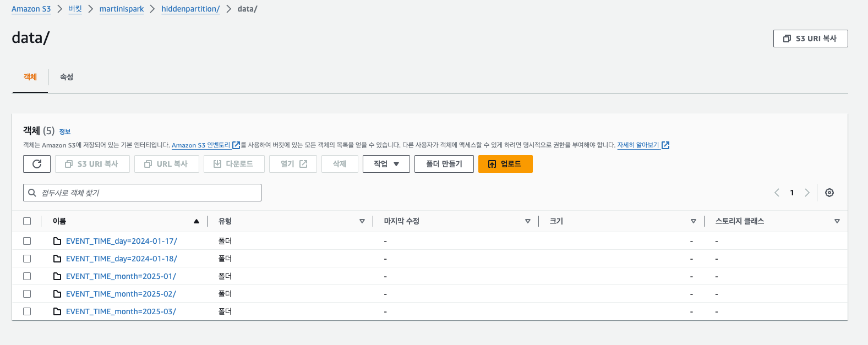This screenshot has width=868, height=345.
Task: Click the S3 URI 복사 button at top right
Action: tap(810, 39)
